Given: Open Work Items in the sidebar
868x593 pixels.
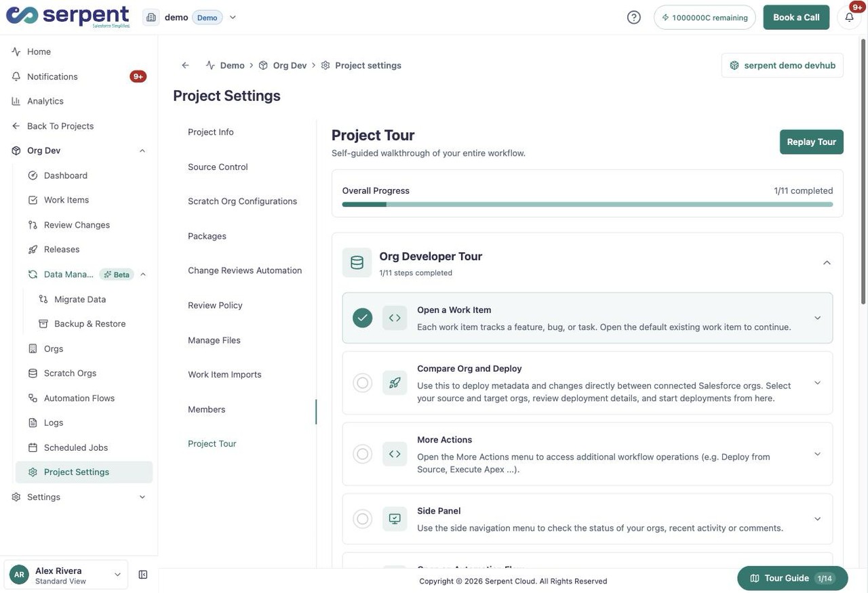Looking at the screenshot, I should tap(66, 200).
